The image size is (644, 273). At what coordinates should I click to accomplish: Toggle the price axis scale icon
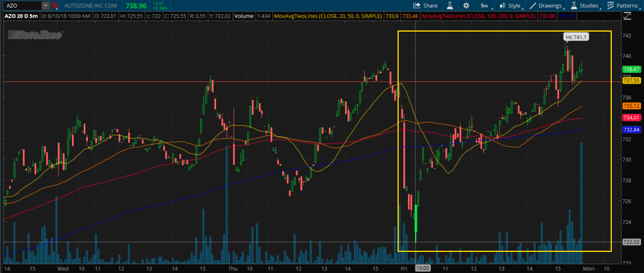point(627,16)
